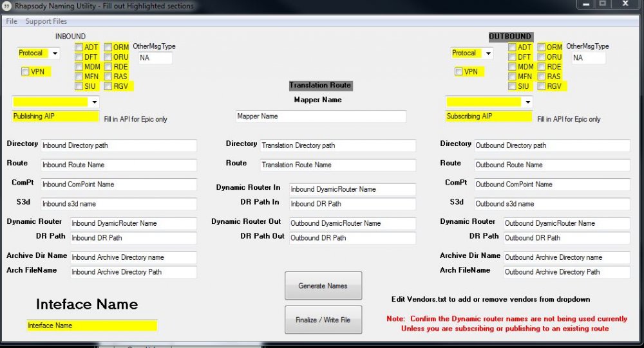Click the OUTBOUND section header label
This screenshot has height=348, width=644.
(x=511, y=37)
